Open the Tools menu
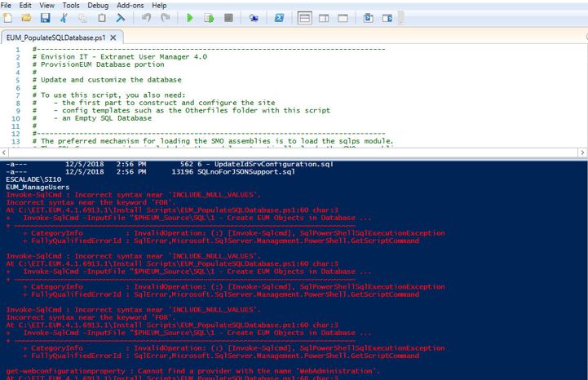 click(71, 5)
